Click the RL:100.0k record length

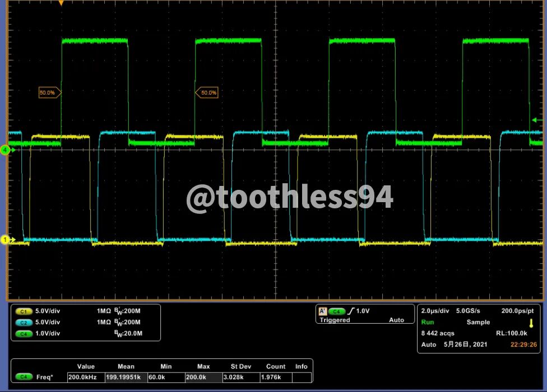[x=512, y=333]
